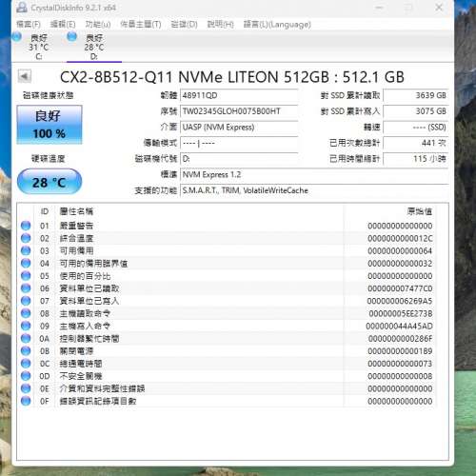Image resolution: width=476 pixels, height=476 pixels.
Task: Open the 功能(u) menu
Action: pos(98,24)
